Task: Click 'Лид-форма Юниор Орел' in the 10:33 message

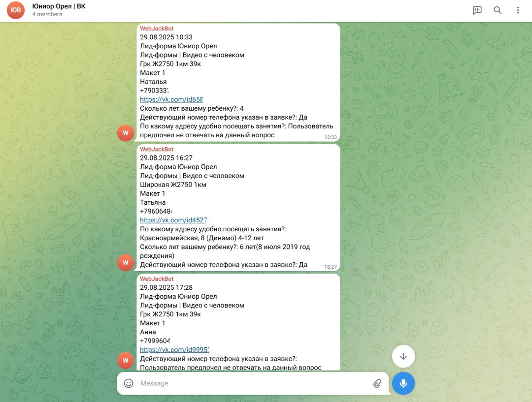Action: tap(178, 46)
